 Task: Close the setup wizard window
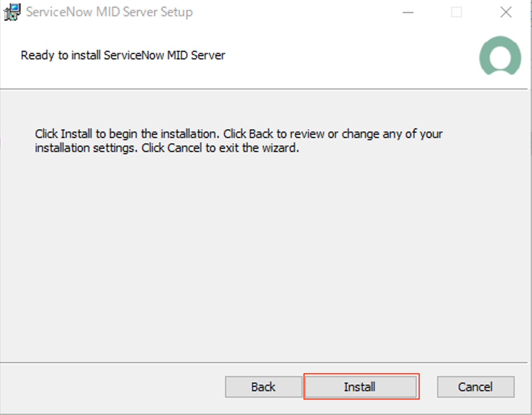(505, 12)
